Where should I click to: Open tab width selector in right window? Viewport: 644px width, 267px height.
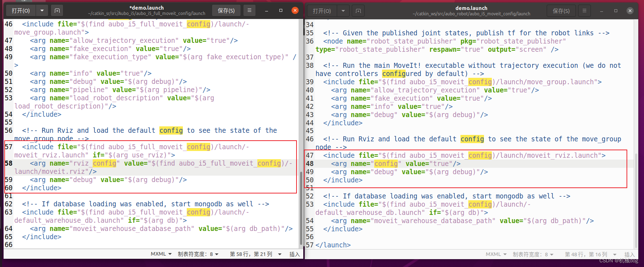[x=533, y=254]
